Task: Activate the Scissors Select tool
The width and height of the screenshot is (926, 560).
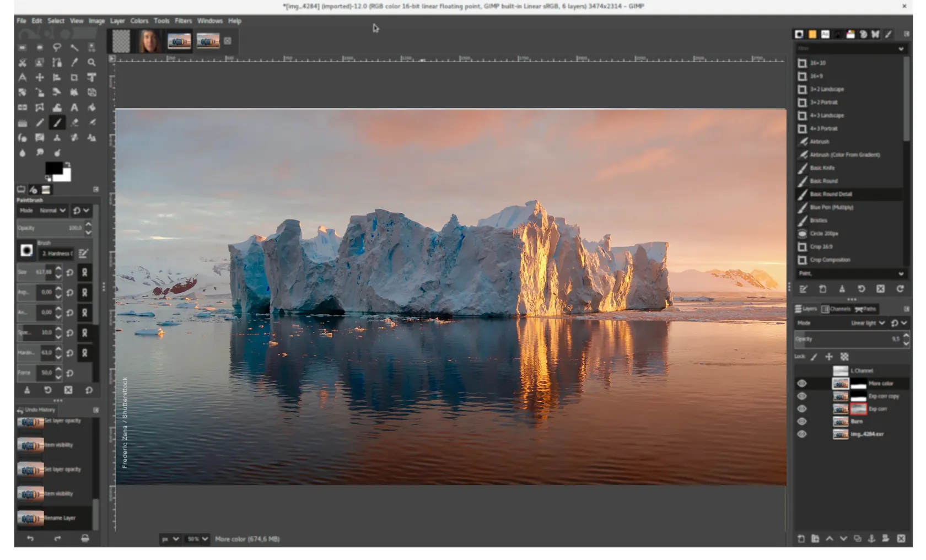Action: point(22,62)
